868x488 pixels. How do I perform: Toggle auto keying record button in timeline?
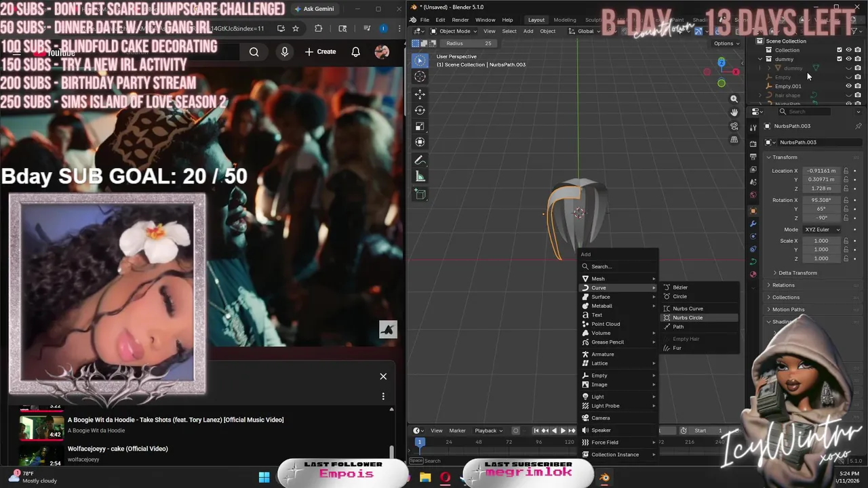click(516, 430)
